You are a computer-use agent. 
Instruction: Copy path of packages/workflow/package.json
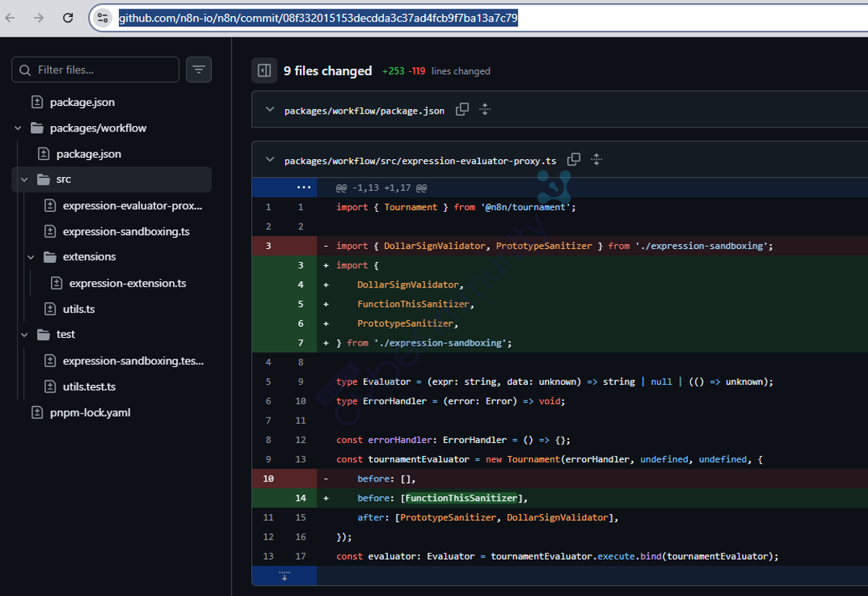(462, 110)
